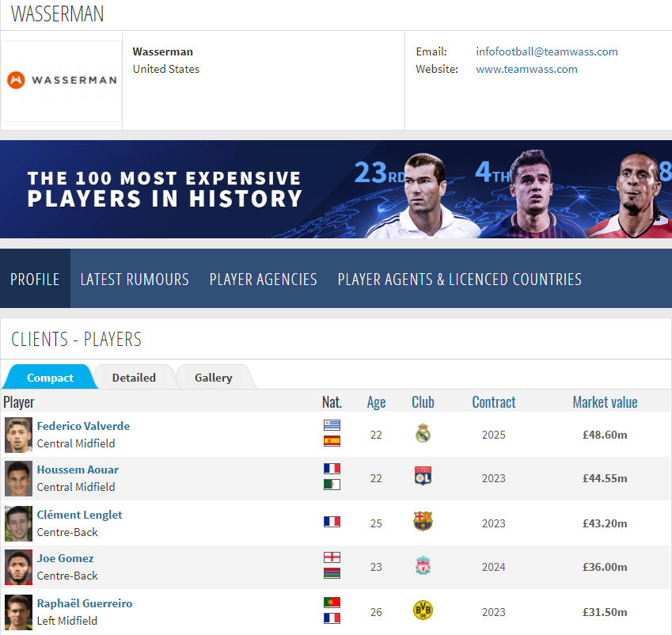Click Algeria flag in Aouar's row
This screenshot has height=635, width=672.
click(332, 485)
